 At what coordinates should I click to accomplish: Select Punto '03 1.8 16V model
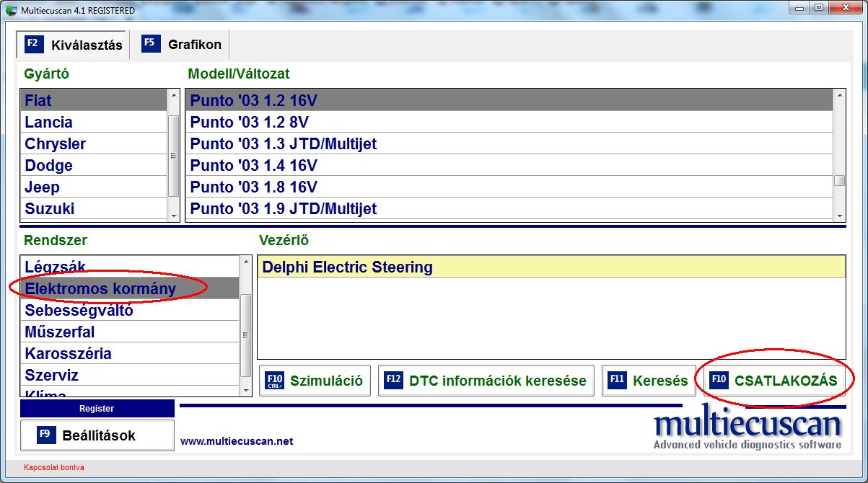point(509,187)
